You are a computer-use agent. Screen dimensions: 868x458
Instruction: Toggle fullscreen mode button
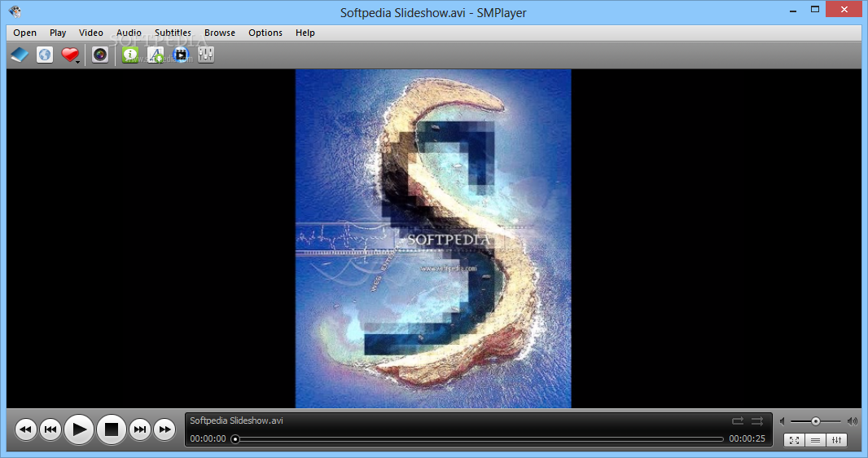pyautogui.click(x=795, y=440)
